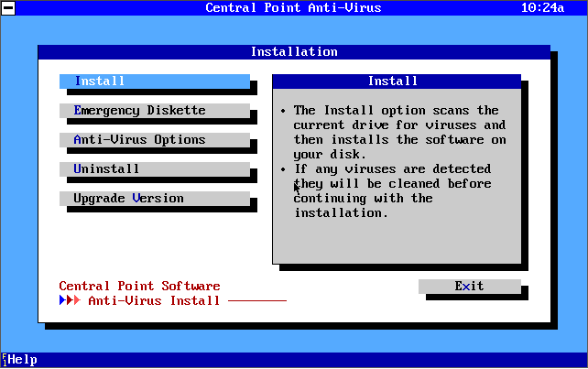Click the Central Point Anti-Virus title
The width and height of the screenshot is (588, 369).
293,7
